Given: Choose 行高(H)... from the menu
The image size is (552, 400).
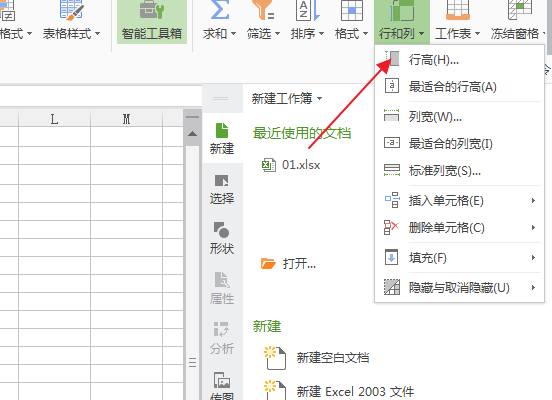Looking at the screenshot, I should 459,60.
